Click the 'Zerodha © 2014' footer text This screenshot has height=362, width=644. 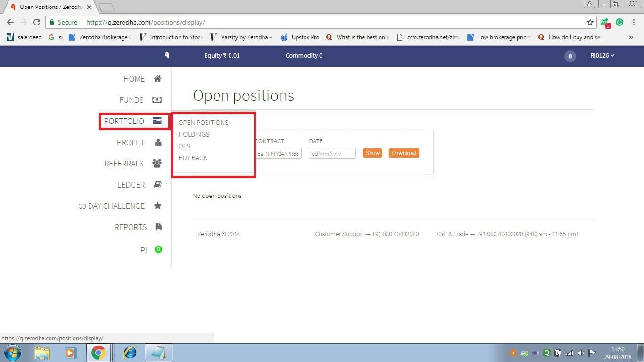(219, 234)
